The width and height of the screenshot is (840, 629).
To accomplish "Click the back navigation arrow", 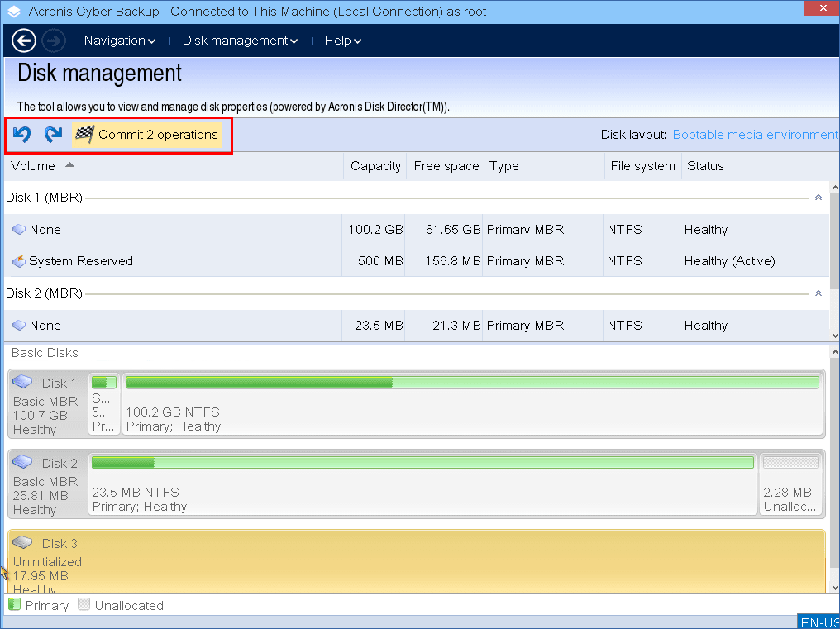I will (x=23, y=40).
